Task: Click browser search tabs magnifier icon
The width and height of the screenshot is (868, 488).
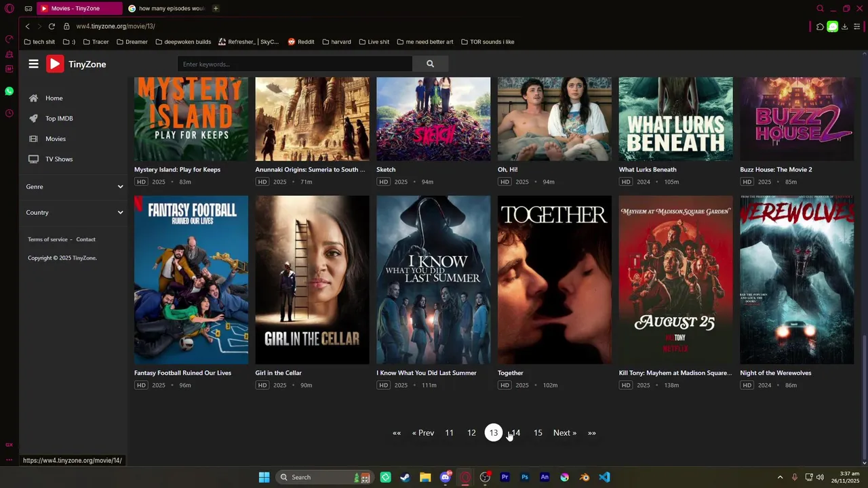Action: (820, 8)
